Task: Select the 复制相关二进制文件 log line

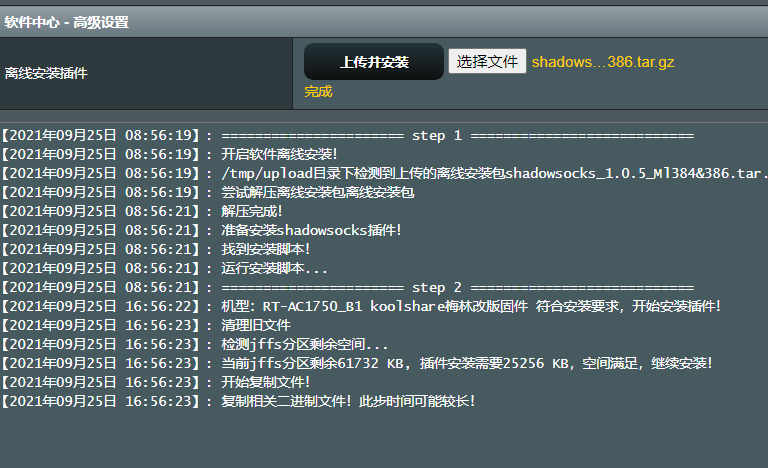Action: pyautogui.click(x=347, y=401)
